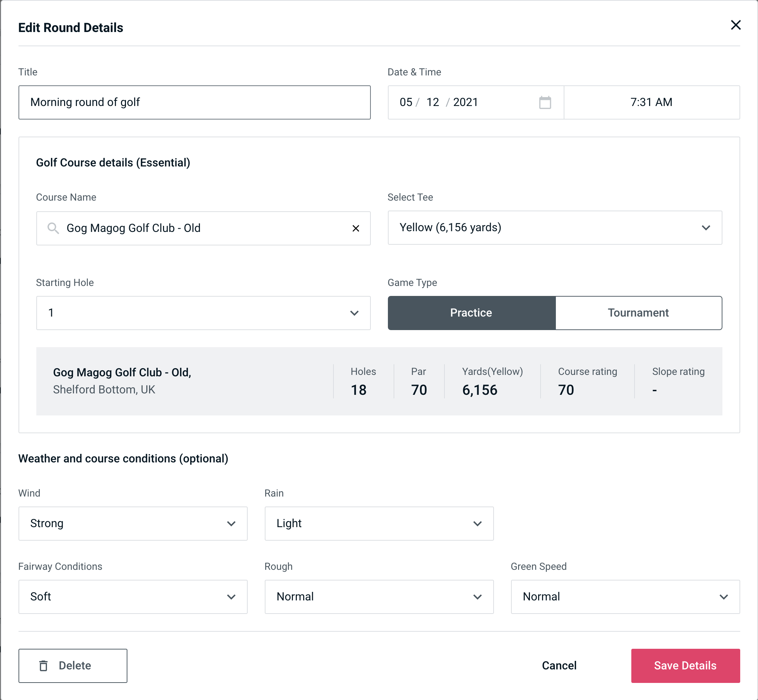Select Practice game type toggle

point(472,313)
